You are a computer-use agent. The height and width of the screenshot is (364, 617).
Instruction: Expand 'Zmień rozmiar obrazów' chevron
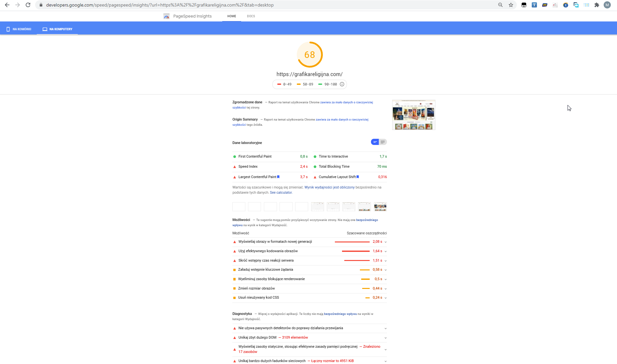(386, 289)
